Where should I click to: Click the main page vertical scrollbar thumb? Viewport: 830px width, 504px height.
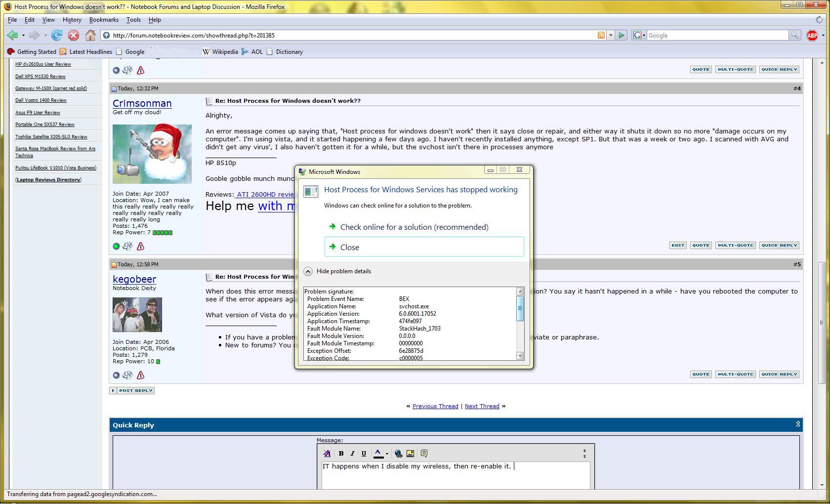tap(822, 322)
